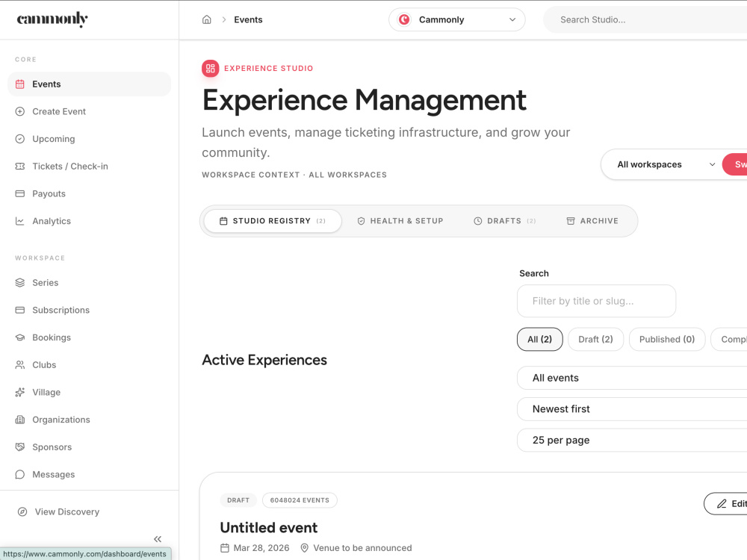Click the Organizations building icon
The height and width of the screenshot is (560, 747).
[x=20, y=420]
